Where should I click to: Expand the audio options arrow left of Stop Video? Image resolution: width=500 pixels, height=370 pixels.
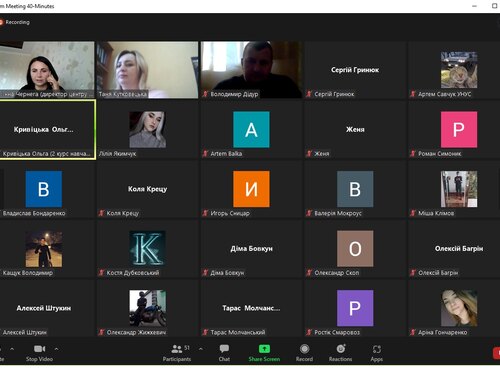tap(12, 349)
